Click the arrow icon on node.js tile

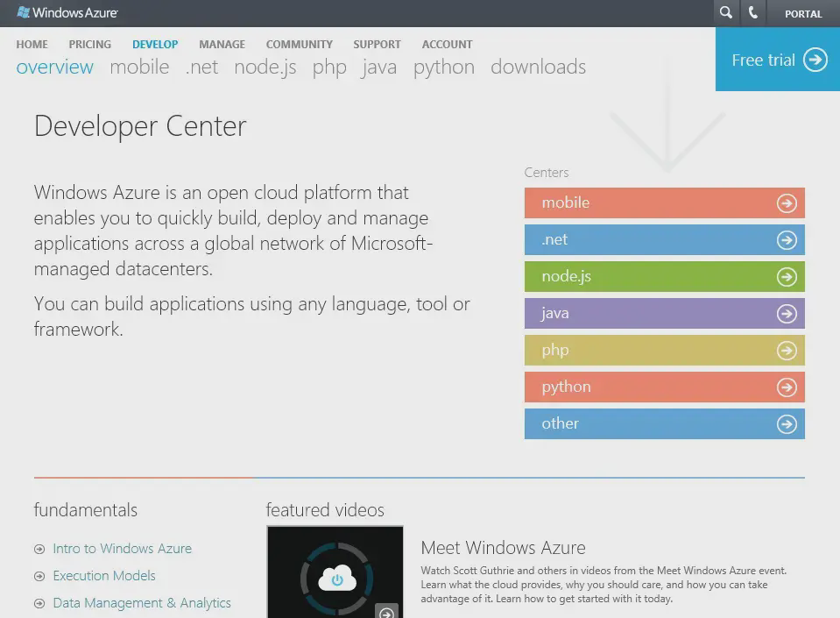[x=787, y=277]
